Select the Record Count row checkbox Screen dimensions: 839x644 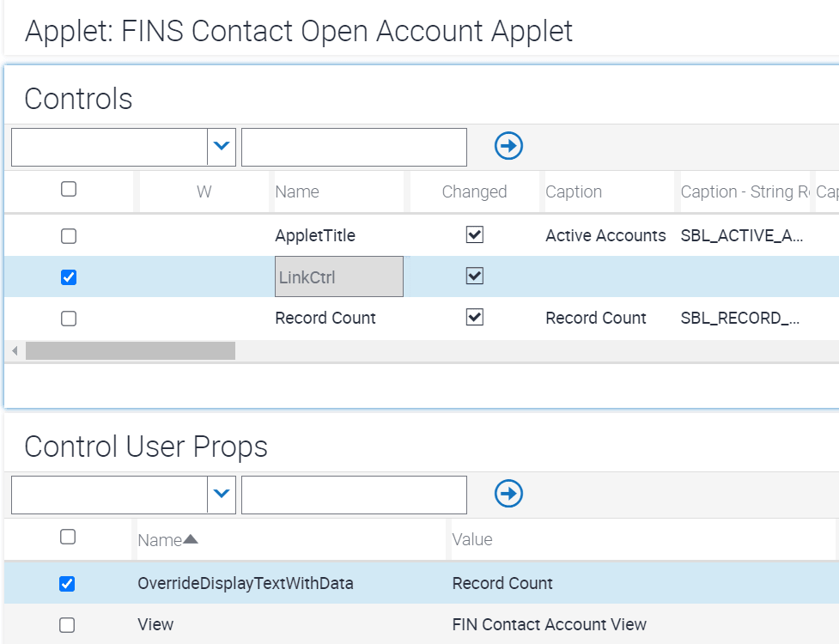point(69,319)
